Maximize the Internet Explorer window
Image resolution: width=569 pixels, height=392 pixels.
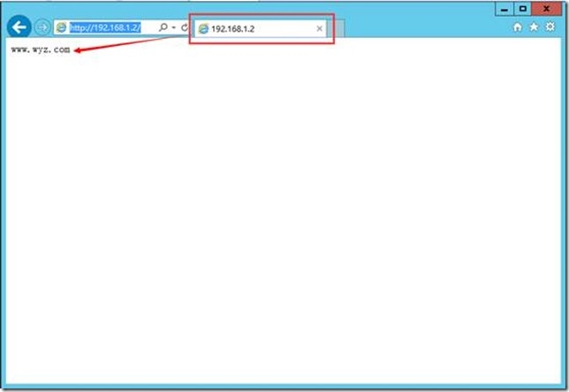522,9
